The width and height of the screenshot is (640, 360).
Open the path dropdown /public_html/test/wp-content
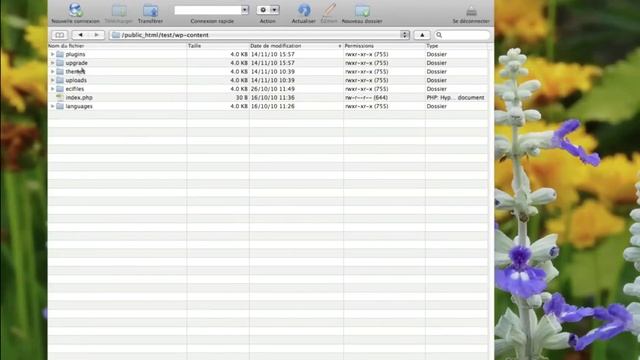(260, 35)
